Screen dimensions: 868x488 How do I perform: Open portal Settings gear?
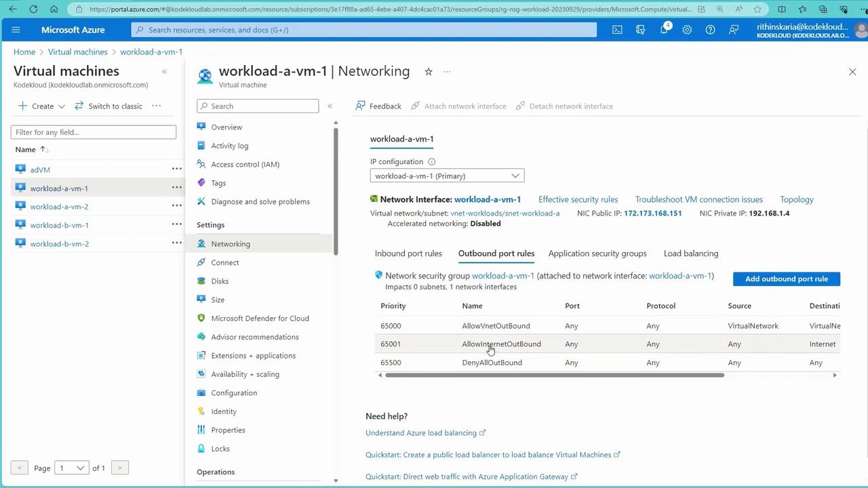687,30
